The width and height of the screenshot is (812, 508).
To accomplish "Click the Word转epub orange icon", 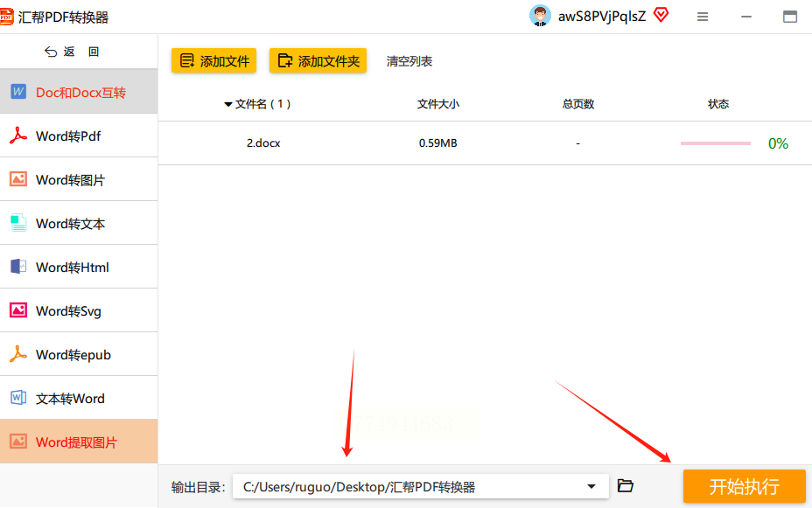I will coord(18,354).
